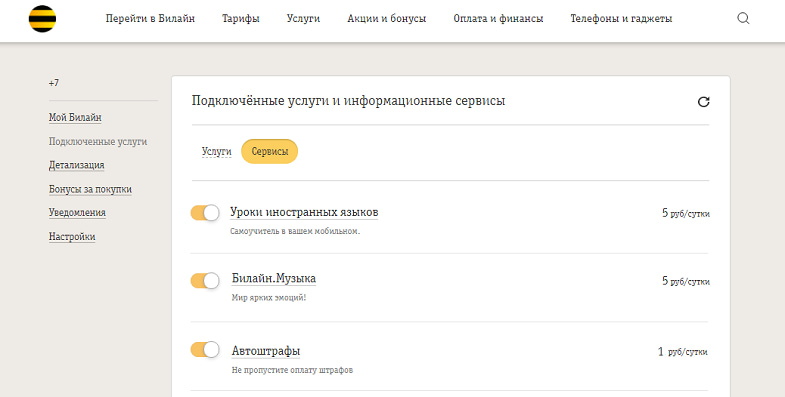Open Билайн.Музыка service details
Screen dimensions: 785x397
274,278
